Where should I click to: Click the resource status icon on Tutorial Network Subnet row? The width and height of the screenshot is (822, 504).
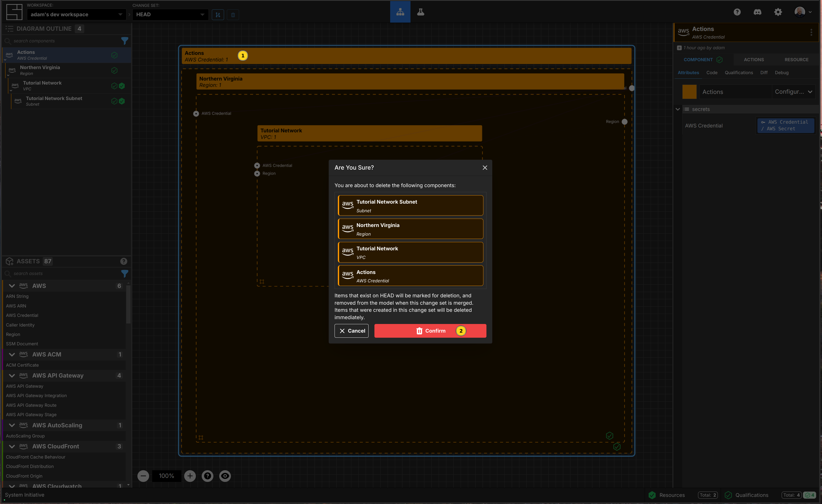pyautogui.click(x=122, y=101)
